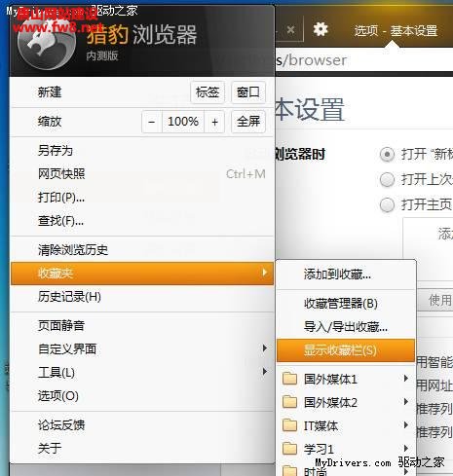Close the tab with the X icon
The image size is (453, 476).
click(291, 30)
